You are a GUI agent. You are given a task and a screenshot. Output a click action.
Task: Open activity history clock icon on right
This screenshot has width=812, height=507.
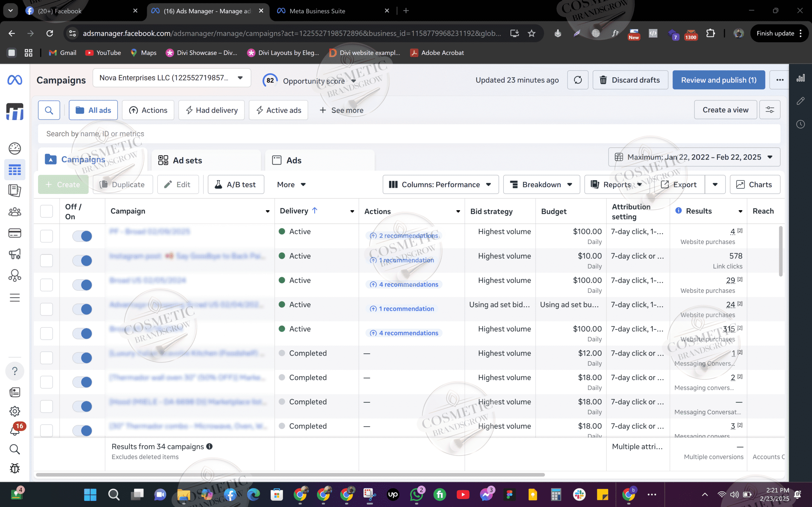pos(801,125)
